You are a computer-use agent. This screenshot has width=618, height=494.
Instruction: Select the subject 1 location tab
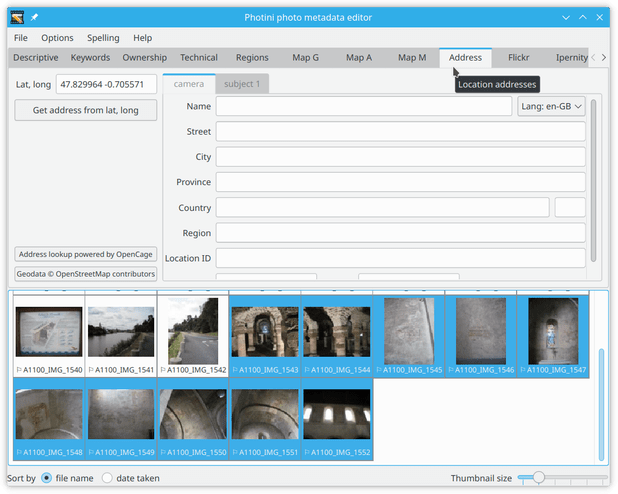[x=242, y=84]
